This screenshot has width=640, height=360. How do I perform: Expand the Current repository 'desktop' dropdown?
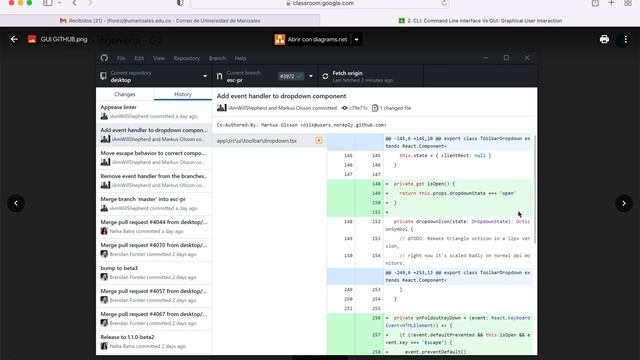click(154, 76)
